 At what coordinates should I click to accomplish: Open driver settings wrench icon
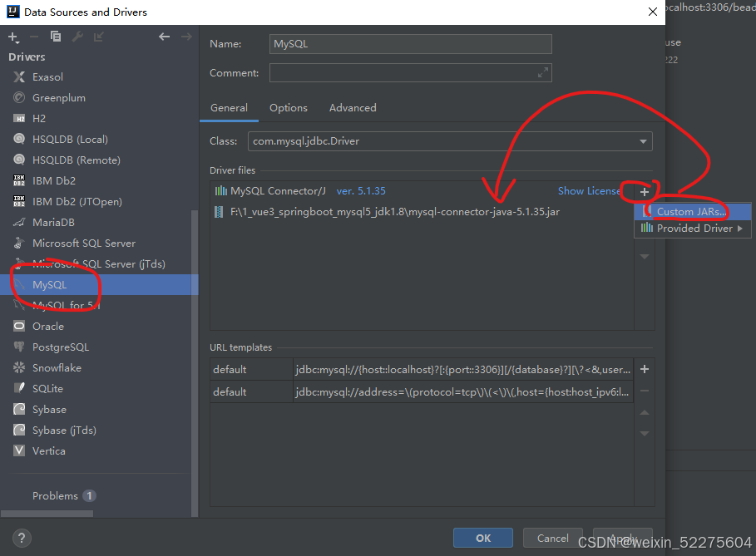point(77,37)
